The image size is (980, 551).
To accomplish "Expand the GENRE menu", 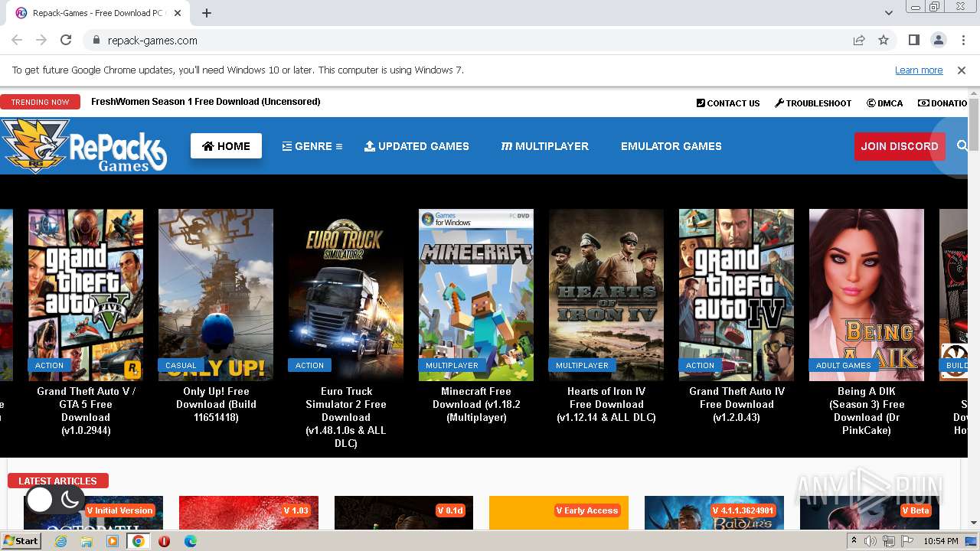I will click(312, 146).
